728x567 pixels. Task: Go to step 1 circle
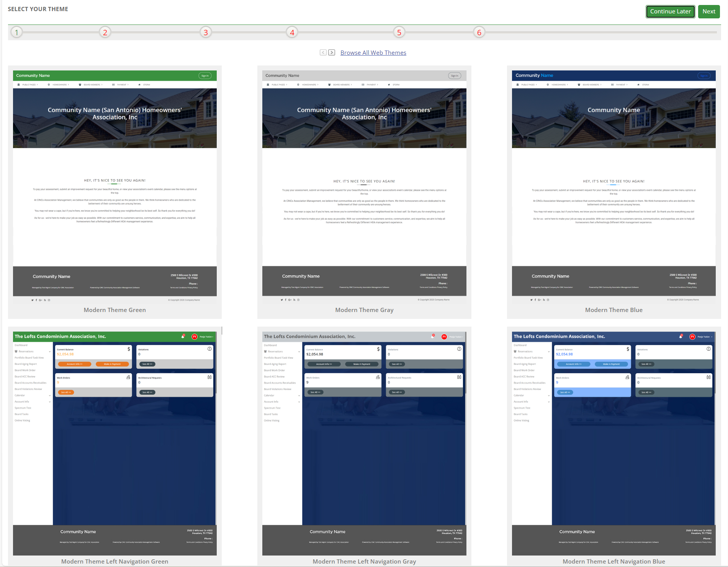pyautogui.click(x=16, y=32)
